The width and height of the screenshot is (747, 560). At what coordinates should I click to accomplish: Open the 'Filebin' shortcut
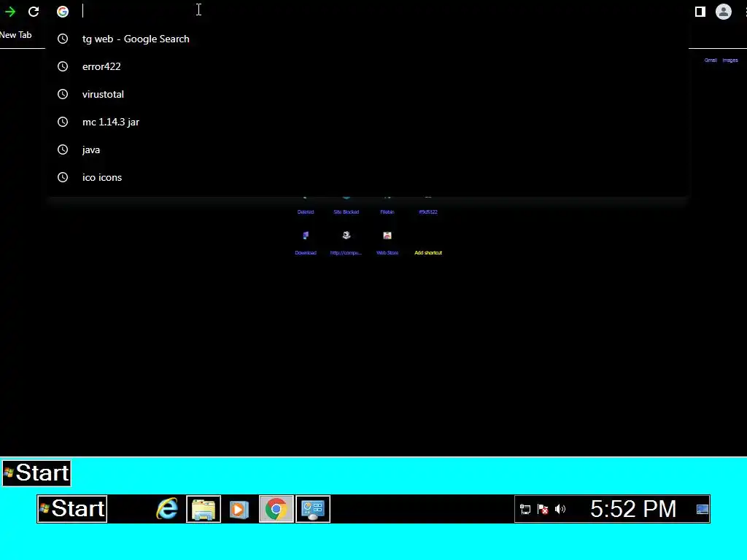(x=387, y=212)
